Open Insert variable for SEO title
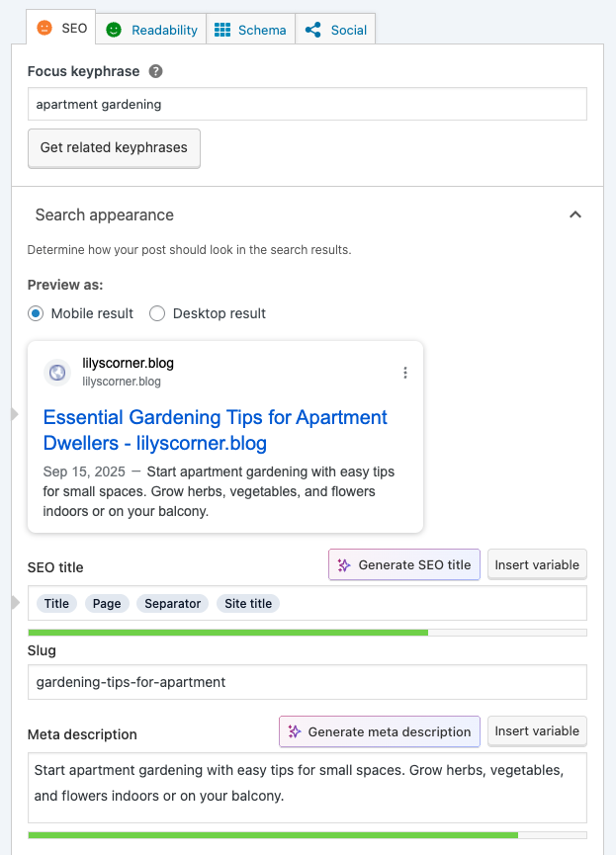 (537, 564)
